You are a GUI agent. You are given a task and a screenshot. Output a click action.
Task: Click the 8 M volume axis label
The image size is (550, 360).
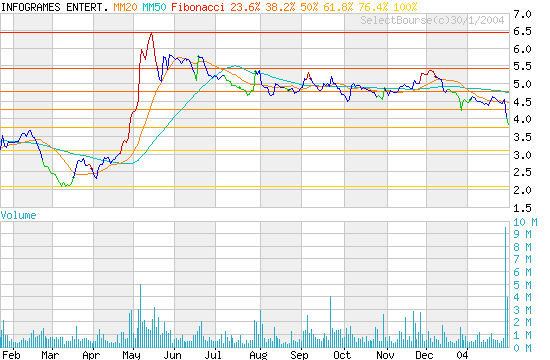[x=522, y=247]
